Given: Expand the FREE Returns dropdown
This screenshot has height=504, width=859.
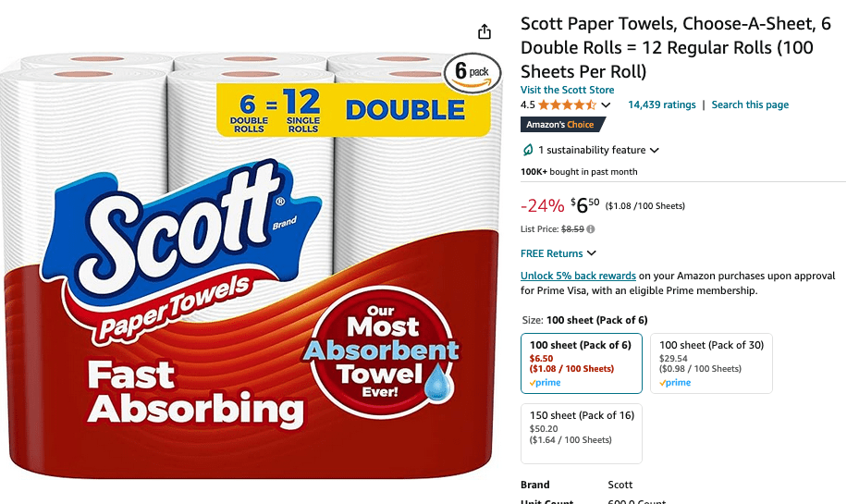Looking at the screenshot, I should 592,253.
